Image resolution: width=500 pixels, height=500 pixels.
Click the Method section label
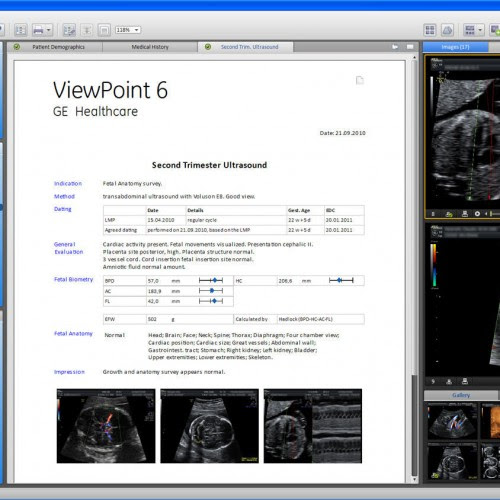[x=64, y=196]
